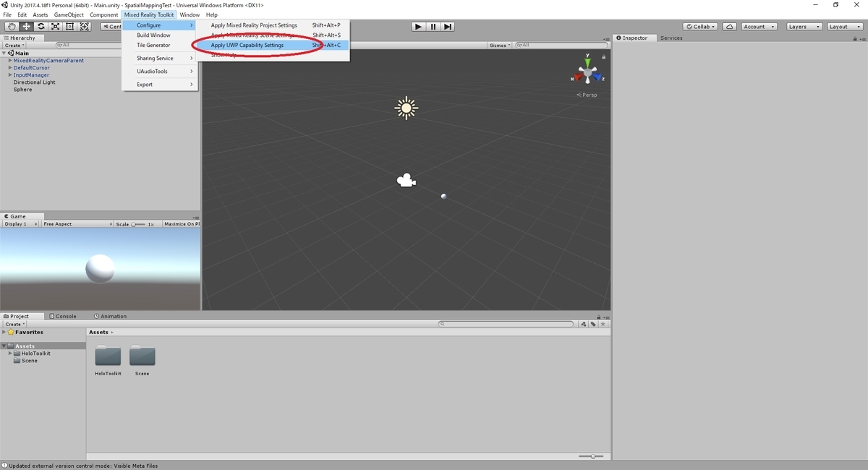Open the Project Create dropdown

click(x=14, y=324)
